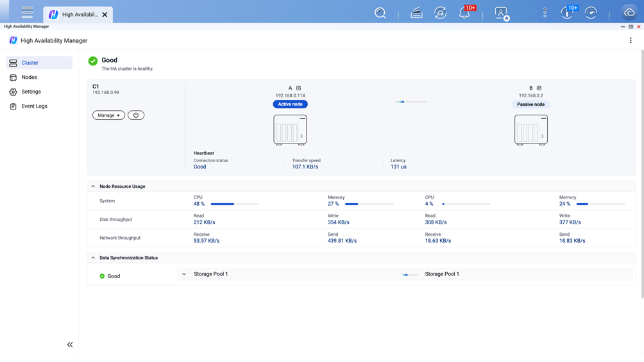Image resolution: width=644 pixels, height=362 pixels.
Task: Open the Manage dropdown
Action: [108, 115]
